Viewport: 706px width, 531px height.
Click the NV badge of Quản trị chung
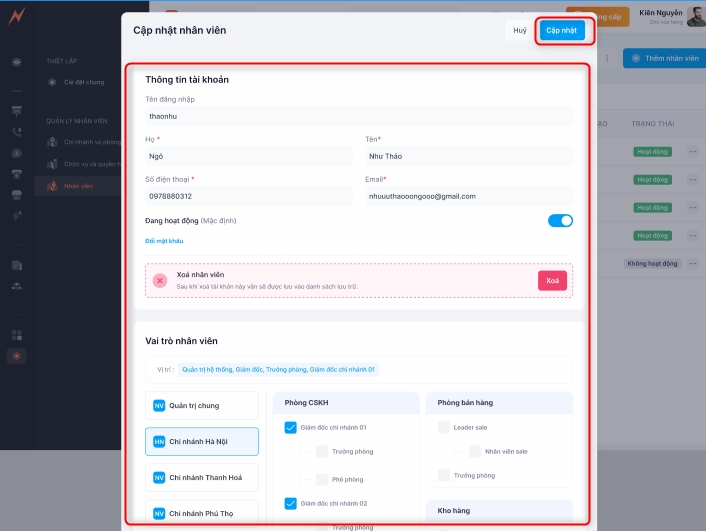coord(159,406)
